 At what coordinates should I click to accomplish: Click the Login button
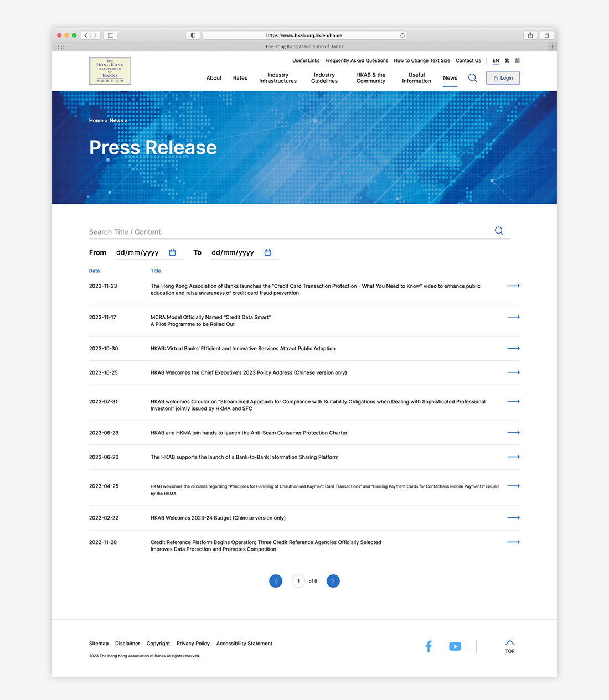click(503, 78)
